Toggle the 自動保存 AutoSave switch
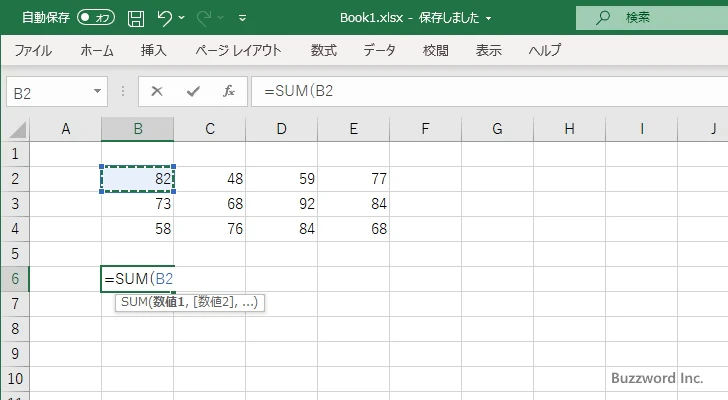The width and height of the screenshot is (728, 400). pos(96,18)
